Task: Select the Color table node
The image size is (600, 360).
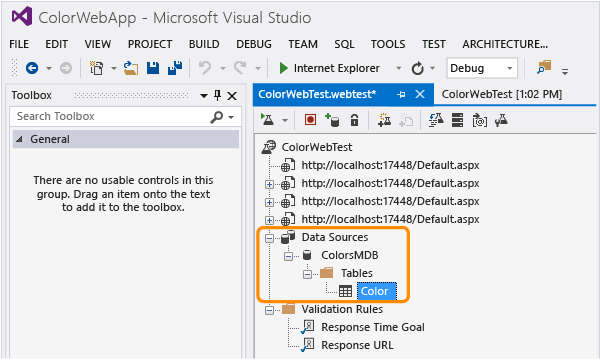Action: pyautogui.click(x=377, y=292)
